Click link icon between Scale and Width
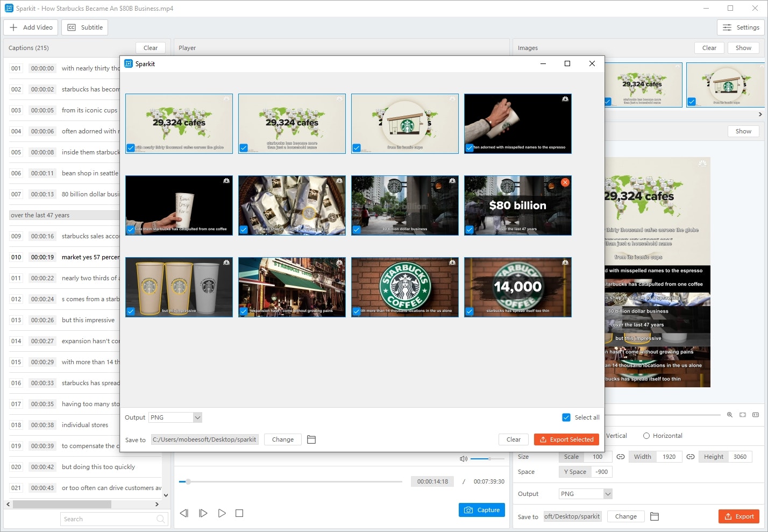The image size is (768, 532). [x=620, y=457]
